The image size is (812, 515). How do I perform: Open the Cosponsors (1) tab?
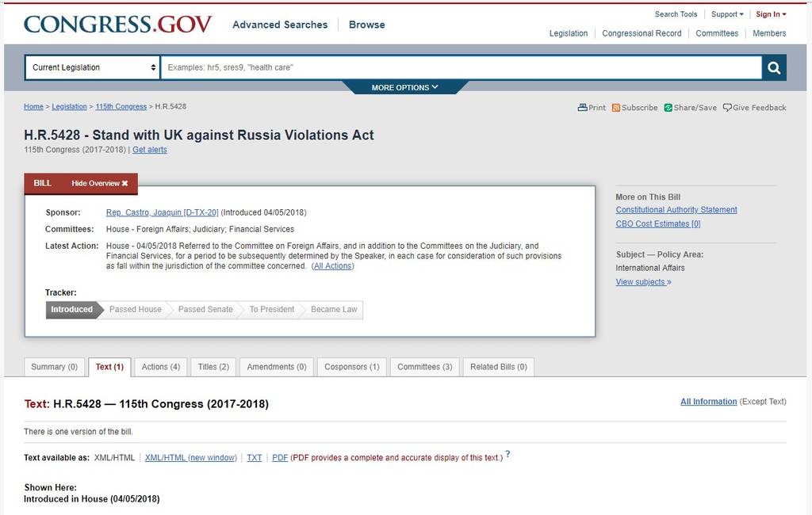351,367
